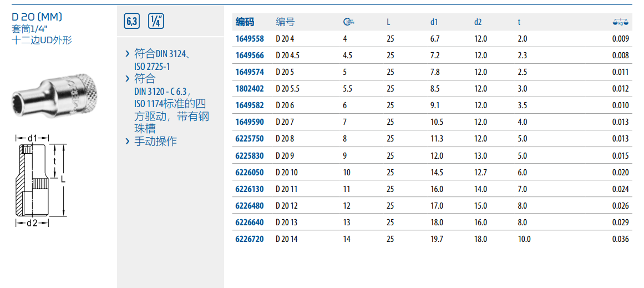The width and height of the screenshot is (644, 288).
Task: Select the 编号 column header
Action: tap(285, 22)
